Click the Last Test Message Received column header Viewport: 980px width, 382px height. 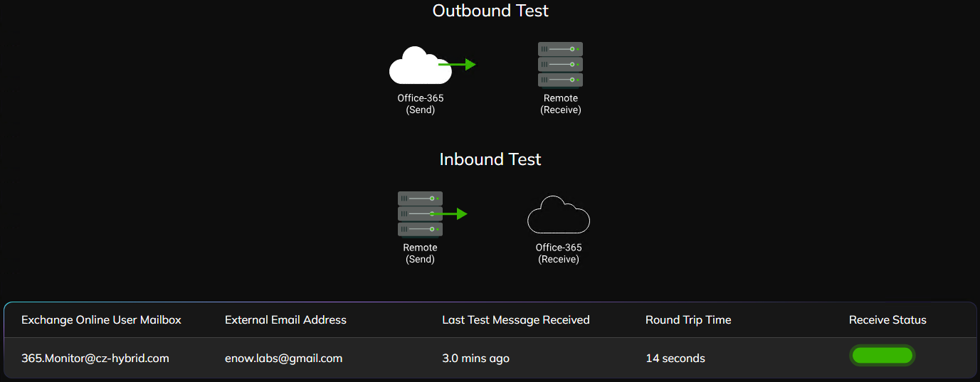(516, 320)
